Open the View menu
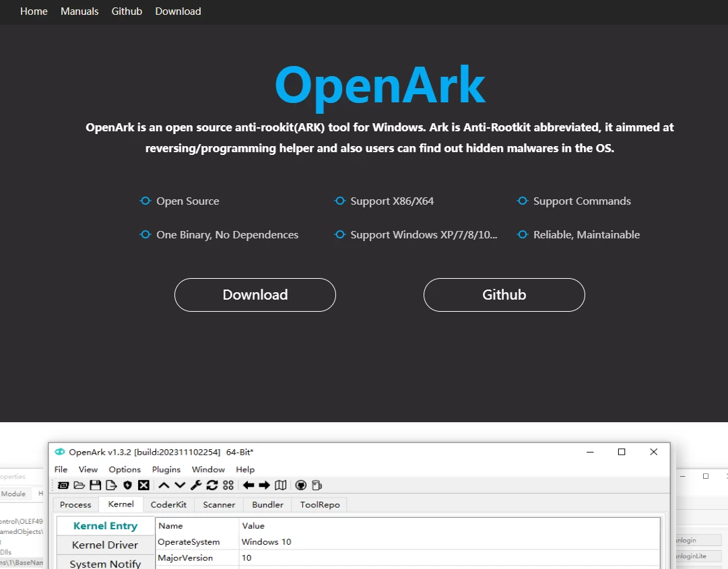This screenshot has height=569, width=728. 88,470
